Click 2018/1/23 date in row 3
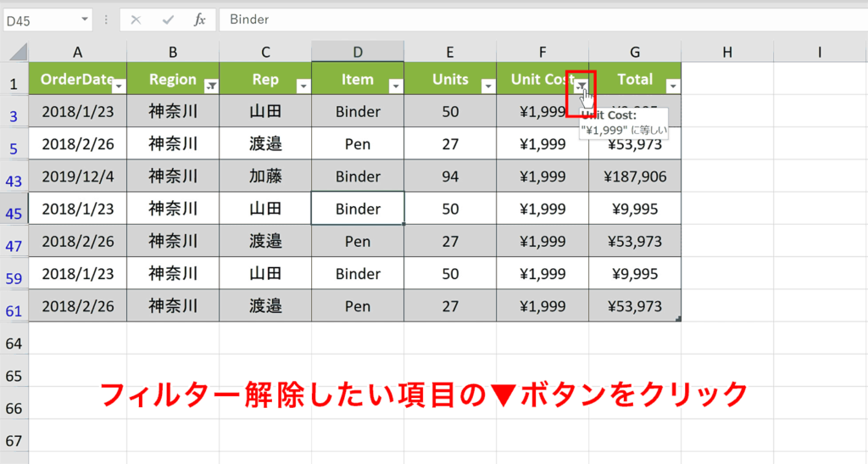The height and width of the screenshot is (464, 868). pos(77,111)
